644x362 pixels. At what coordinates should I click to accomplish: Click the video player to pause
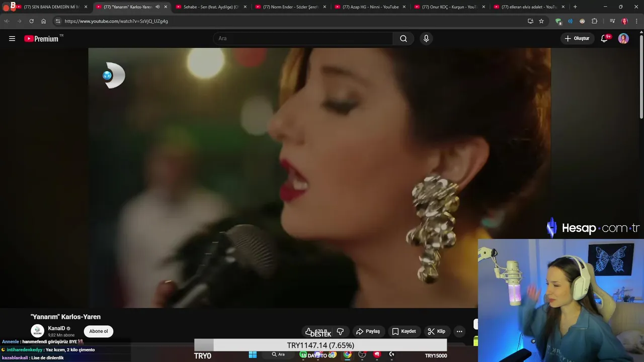[319, 177]
